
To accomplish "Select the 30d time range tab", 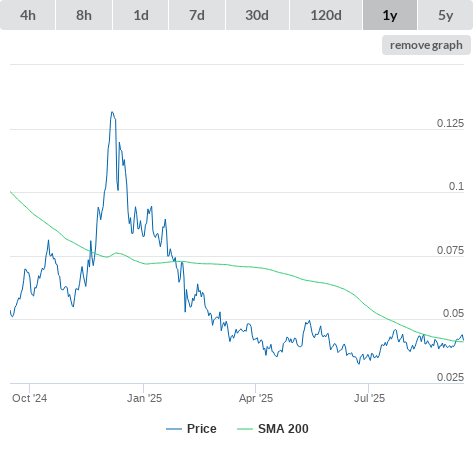I will [x=257, y=15].
